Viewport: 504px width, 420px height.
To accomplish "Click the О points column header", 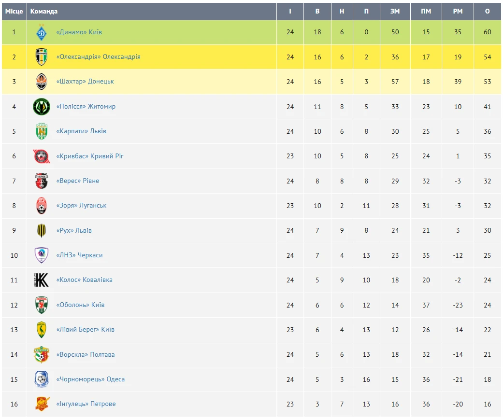I will coord(487,11).
